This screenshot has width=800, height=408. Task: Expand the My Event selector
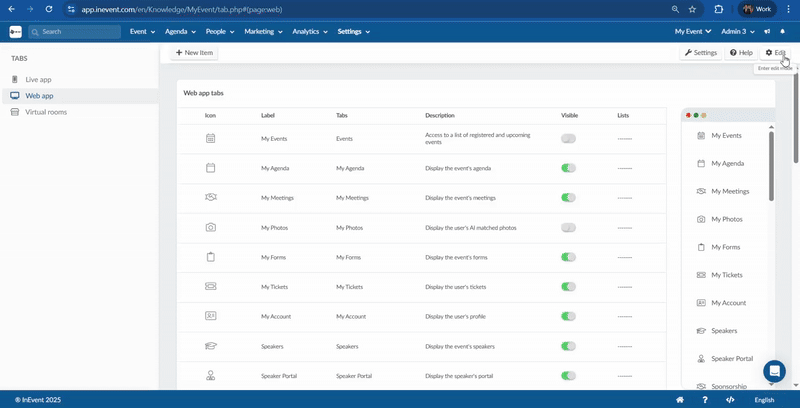click(x=693, y=32)
